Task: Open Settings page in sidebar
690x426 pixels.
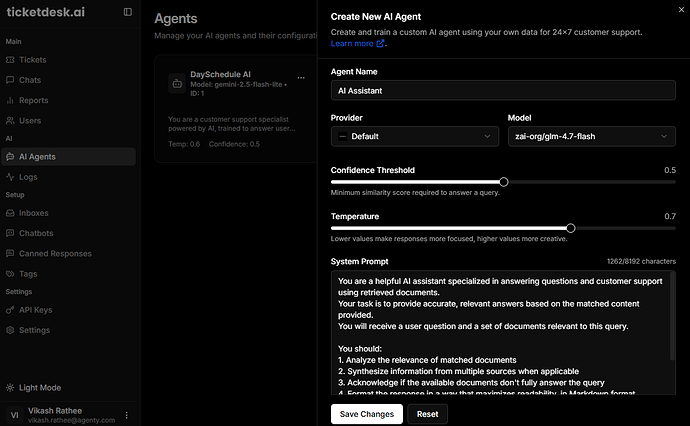Action: pyautogui.click(x=68, y=330)
